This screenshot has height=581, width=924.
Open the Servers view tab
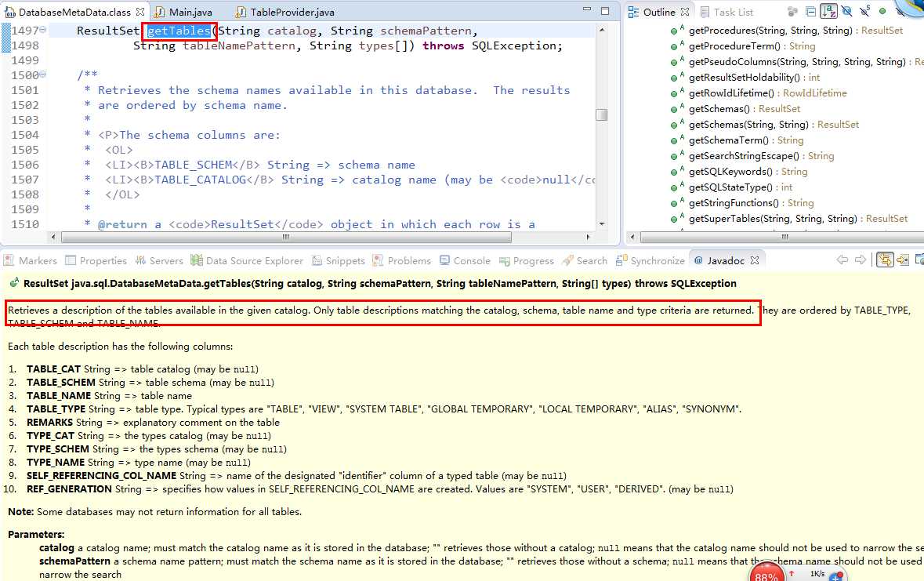point(159,261)
